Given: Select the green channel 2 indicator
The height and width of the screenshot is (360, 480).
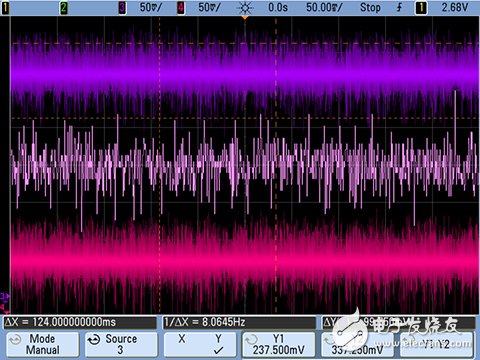Looking at the screenshot, I should 63,7.
